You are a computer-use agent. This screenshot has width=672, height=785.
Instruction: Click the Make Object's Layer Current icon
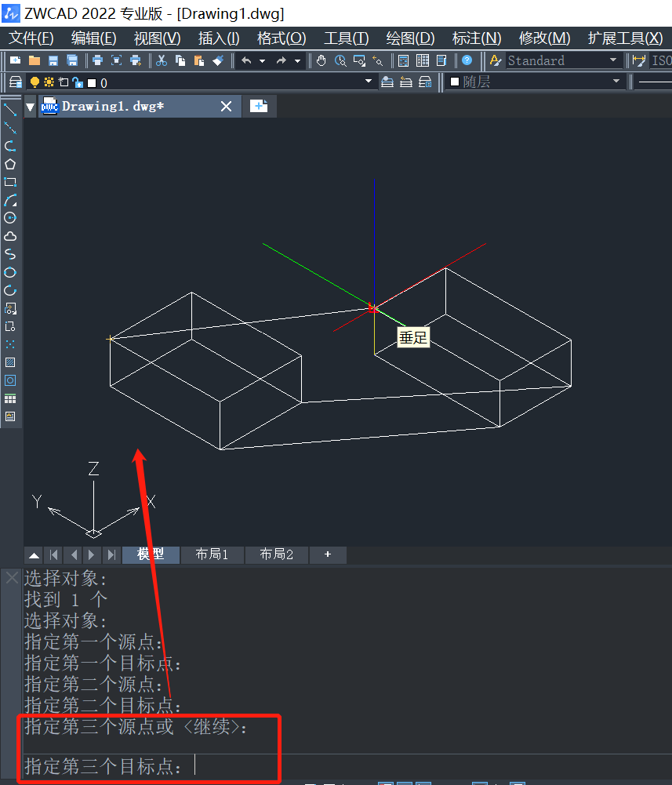point(387,82)
